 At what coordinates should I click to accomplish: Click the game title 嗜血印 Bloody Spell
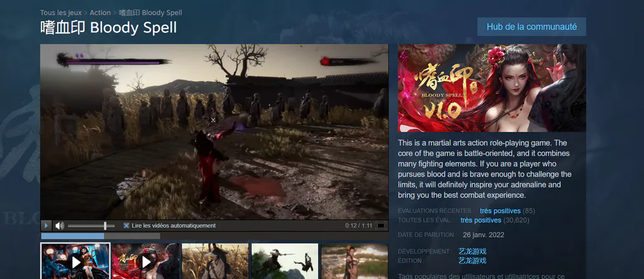click(x=108, y=28)
